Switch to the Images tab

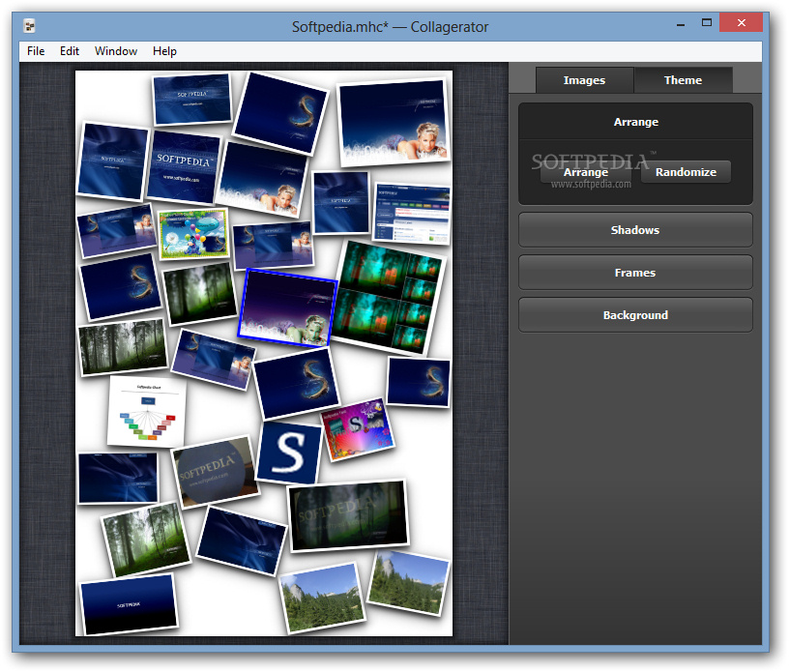tap(584, 80)
